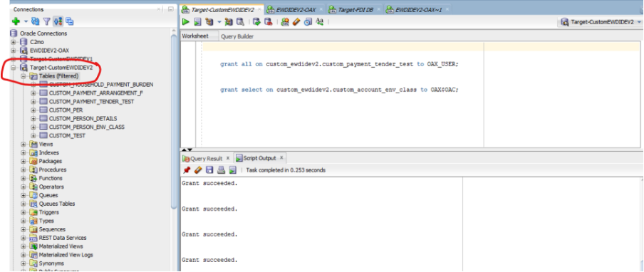Click the green New Connection plus icon

coord(16,21)
